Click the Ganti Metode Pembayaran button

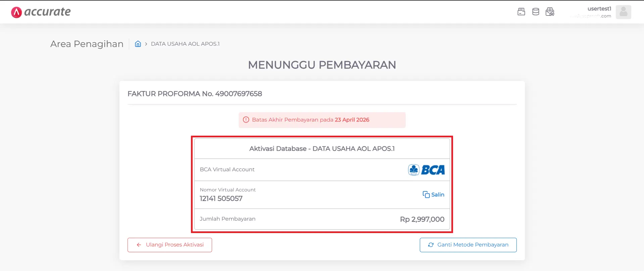coord(468,245)
